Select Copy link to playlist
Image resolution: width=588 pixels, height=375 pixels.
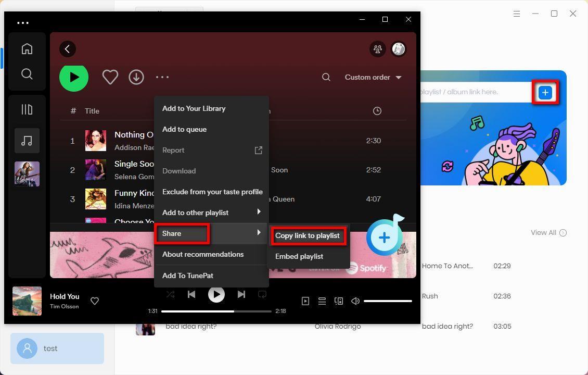tap(308, 236)
